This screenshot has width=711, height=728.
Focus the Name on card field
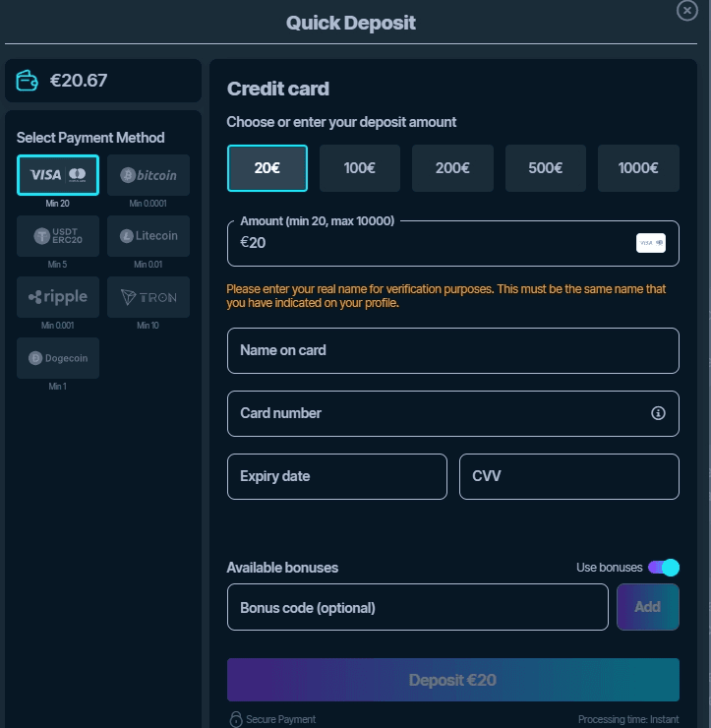(x=453, y=350)
